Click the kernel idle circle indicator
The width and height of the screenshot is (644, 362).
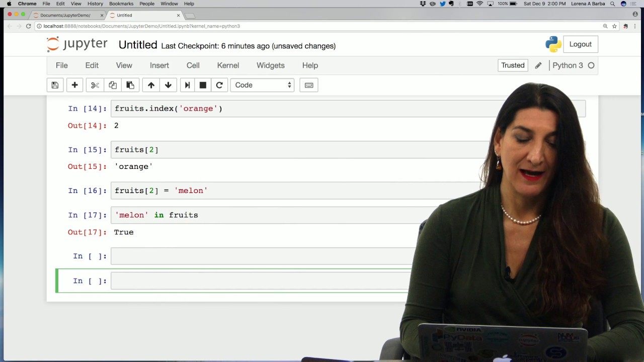pos(591,65)
